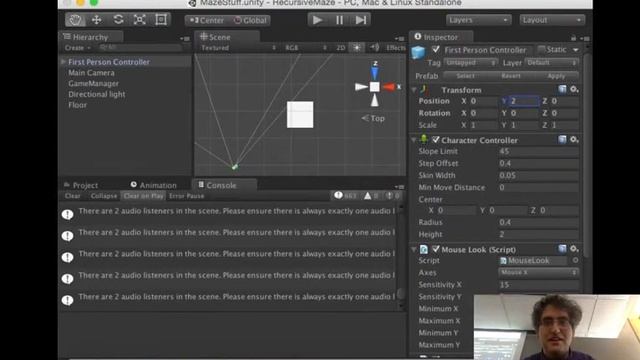The image size is (640, 360).
Task: Click the Hierarchy search field
Action: tap(140, 48)
